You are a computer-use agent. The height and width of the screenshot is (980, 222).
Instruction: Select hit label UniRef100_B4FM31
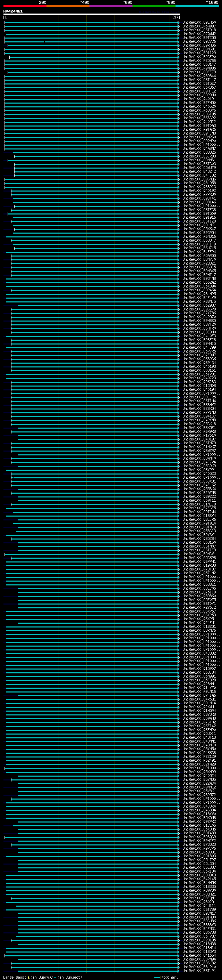pos(199,929)
